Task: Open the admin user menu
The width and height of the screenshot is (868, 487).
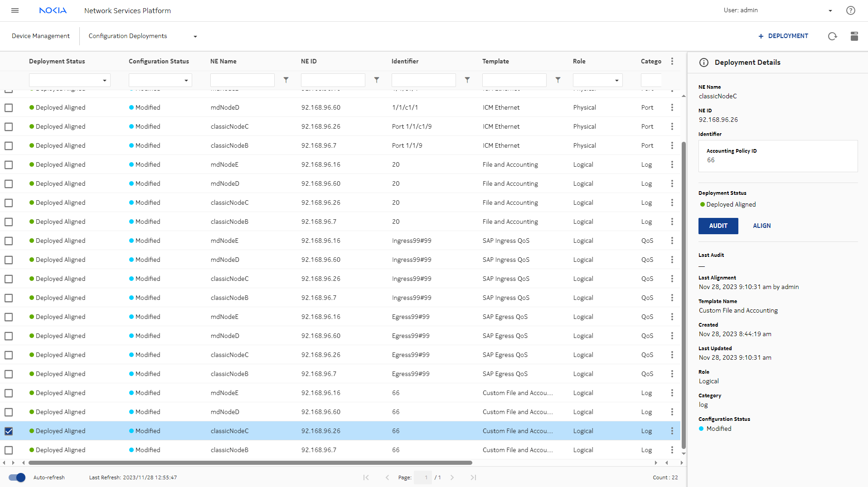Action: click(830, 10)
